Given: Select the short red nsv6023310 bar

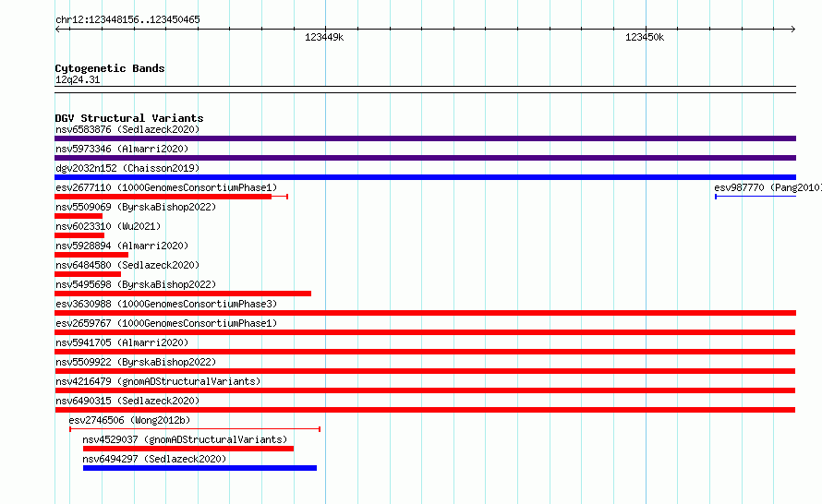Looking at the screenshot, I should pos(79,235).
